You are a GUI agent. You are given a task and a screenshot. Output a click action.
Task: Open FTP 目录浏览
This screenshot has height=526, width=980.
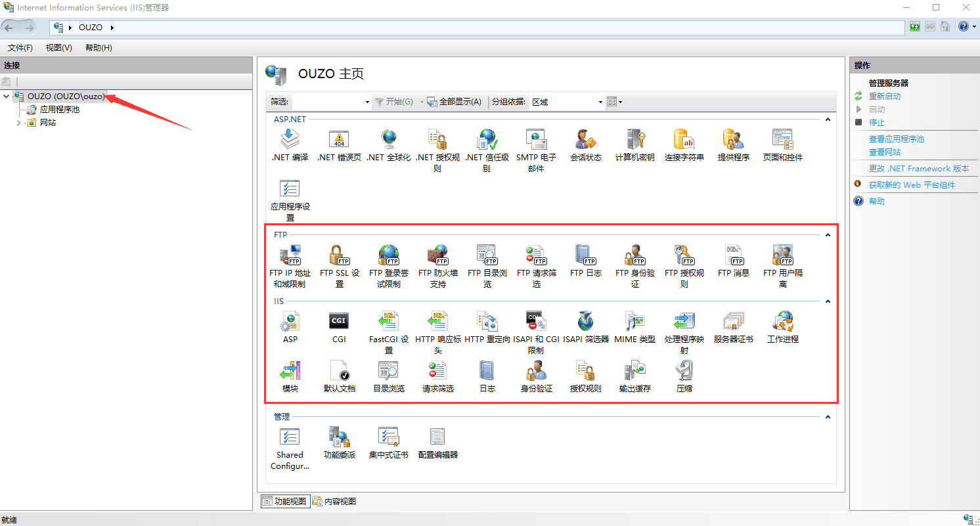(487, 266)
